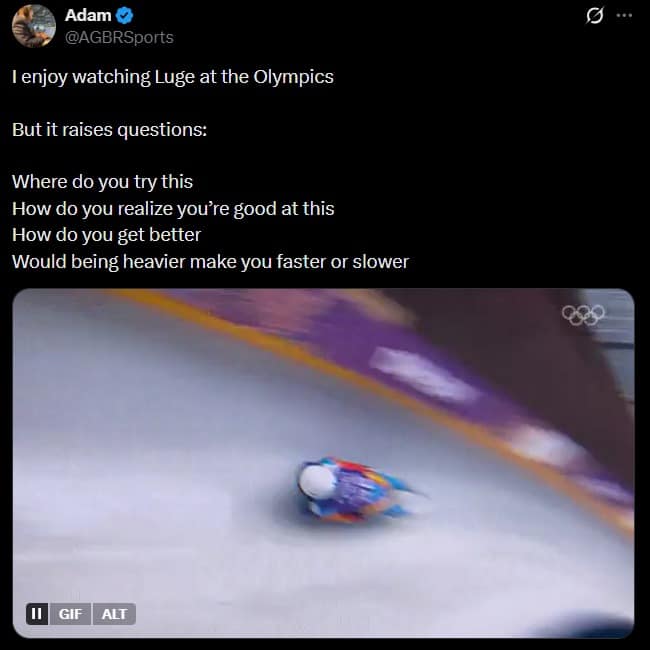The image size is (650, 650).
Task: Open the Grok explain-post icon
Action: (x=593, y=16)
